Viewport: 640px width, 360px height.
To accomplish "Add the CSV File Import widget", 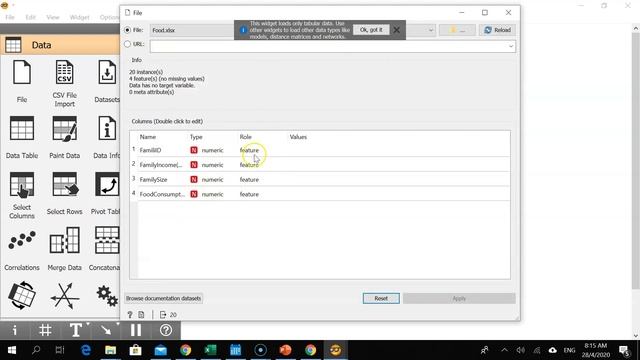I will click(64, 83).
